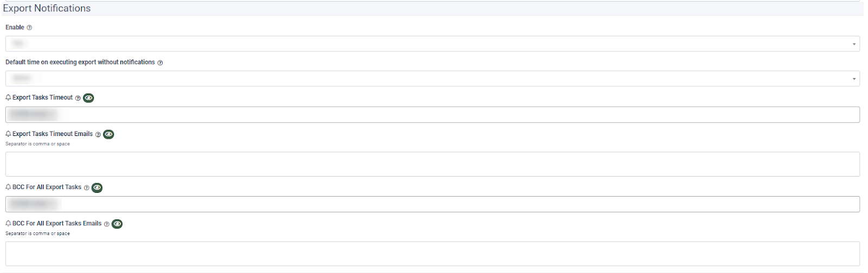Click the bell icon before Export Tasks Timeout
Image resolution: width=868 pixels, height=273 pixels.
click(8, 97)
